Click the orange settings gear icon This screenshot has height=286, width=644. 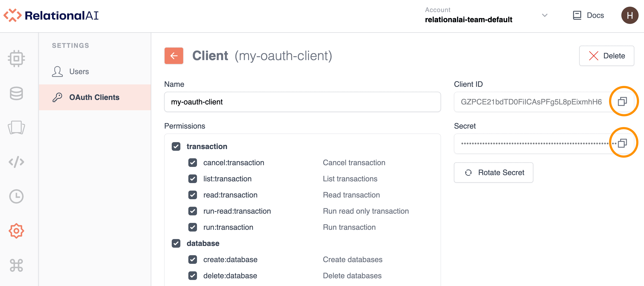coord(16,231)
